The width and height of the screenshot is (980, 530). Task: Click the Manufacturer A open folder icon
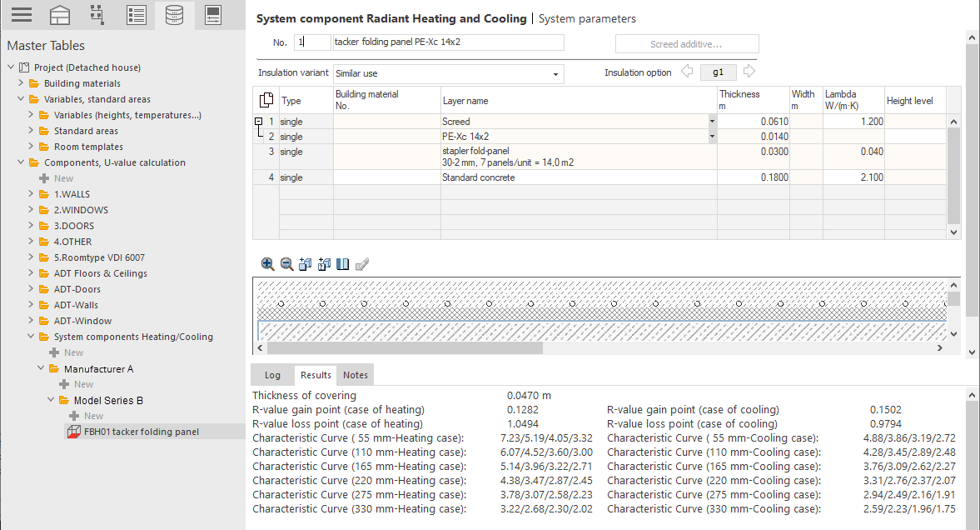[54, 369]
